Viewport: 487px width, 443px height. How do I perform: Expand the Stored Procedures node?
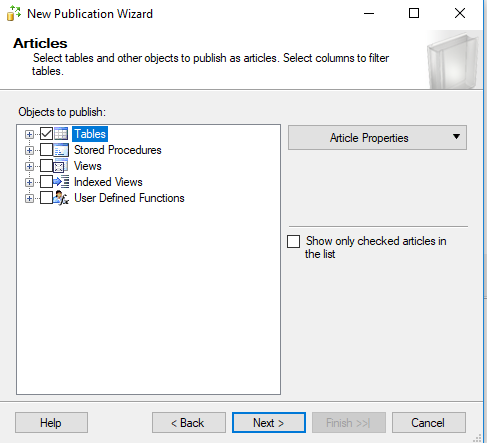click(x=29, y=150)
